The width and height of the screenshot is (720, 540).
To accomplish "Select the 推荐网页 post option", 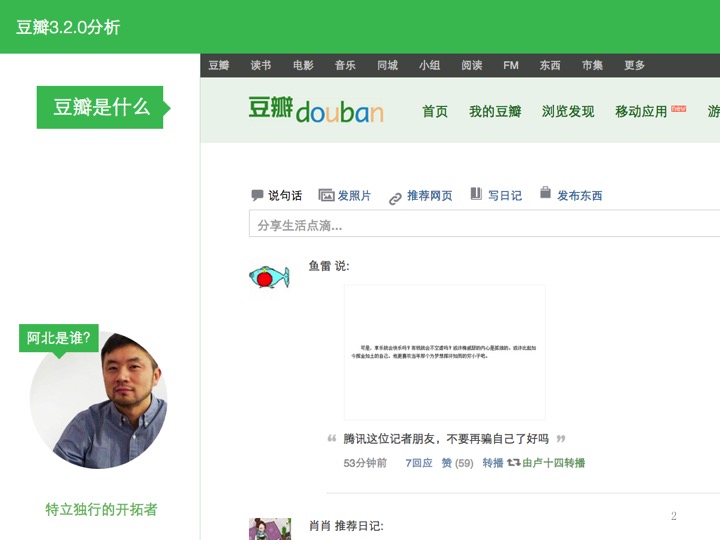I will [x=429, y=196].
